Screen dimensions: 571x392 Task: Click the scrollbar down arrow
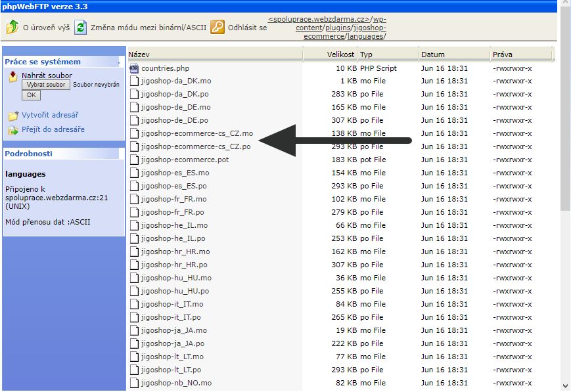565,386
